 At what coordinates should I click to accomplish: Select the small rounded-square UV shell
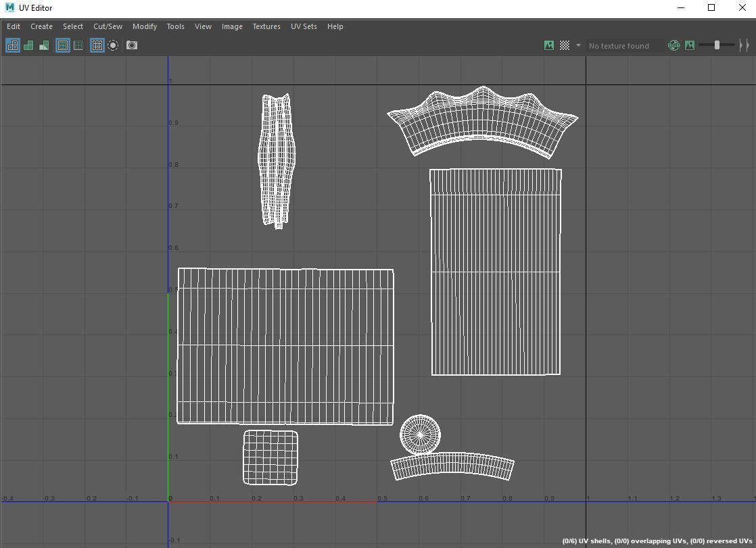click(x=270, y=458)
